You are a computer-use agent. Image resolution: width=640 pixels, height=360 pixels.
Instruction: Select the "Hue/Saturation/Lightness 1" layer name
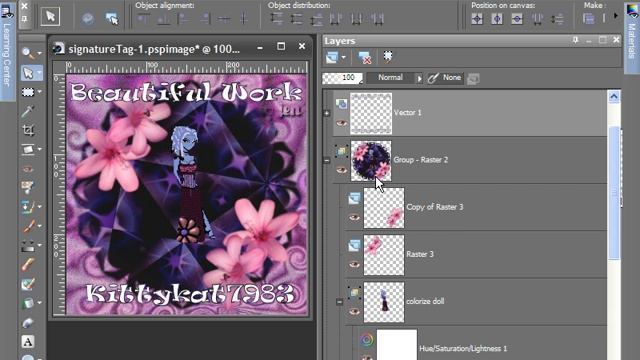pyautogui.click(x=463, y=349)
